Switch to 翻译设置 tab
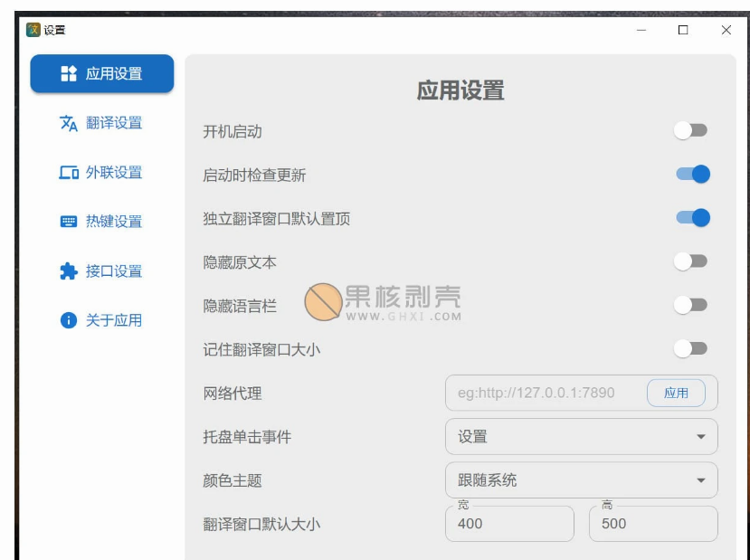Image resolution: width=750 pixels, height=560 pixels. (101, 123)
